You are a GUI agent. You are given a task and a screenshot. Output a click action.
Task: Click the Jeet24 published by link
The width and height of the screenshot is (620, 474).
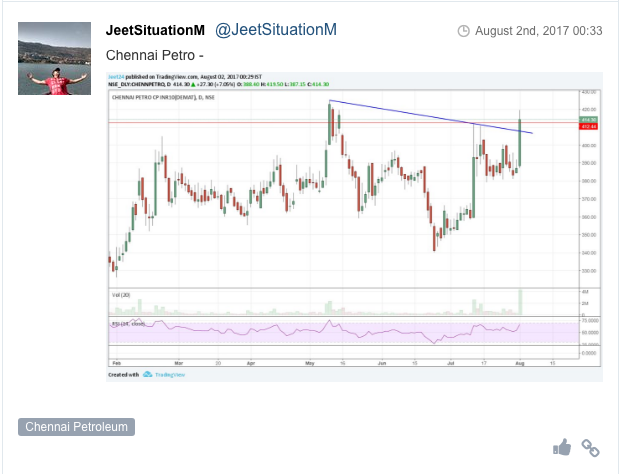116,77
